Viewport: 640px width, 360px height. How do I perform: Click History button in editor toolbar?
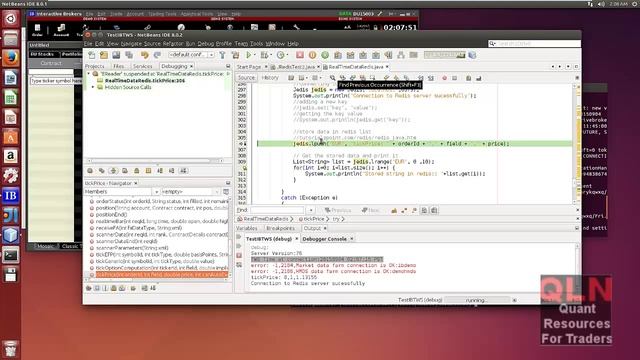tap(270, 78)
